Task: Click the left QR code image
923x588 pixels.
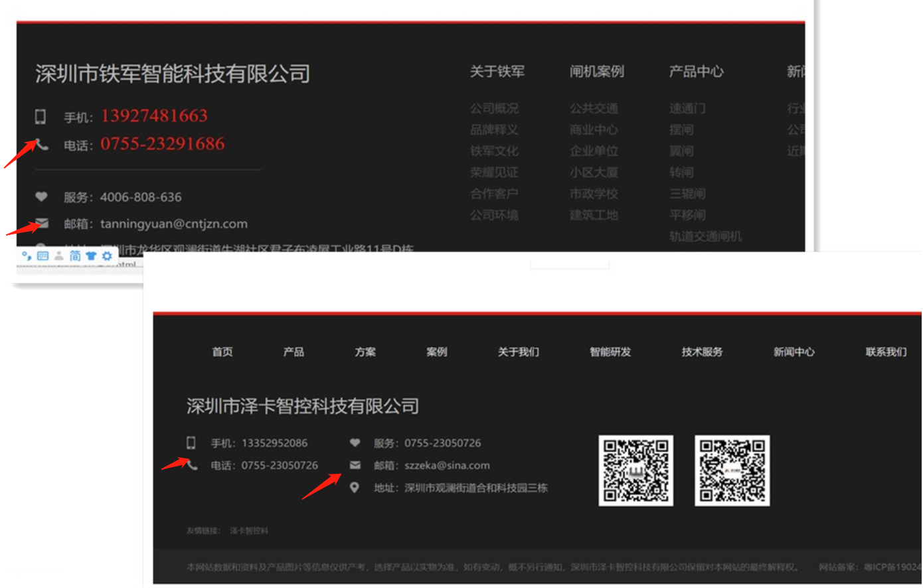Action: tap(635, 471)
